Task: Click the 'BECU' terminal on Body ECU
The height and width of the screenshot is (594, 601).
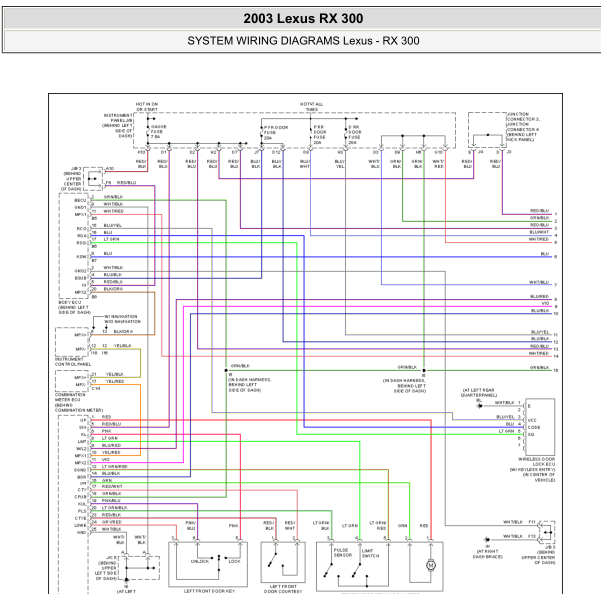Action: (x=80, y=200)
